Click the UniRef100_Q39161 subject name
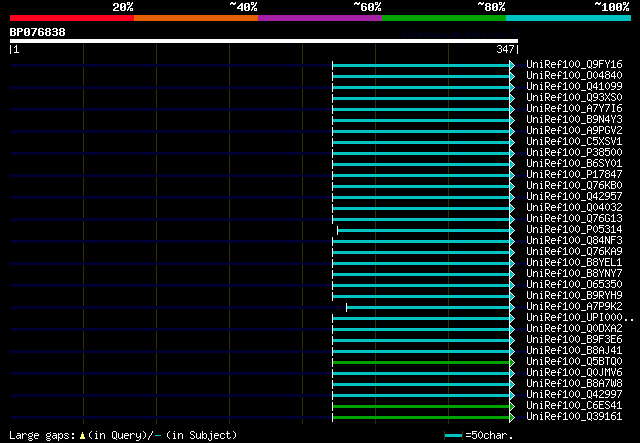This screenshot has width=640, height=443. coord(574,417)
